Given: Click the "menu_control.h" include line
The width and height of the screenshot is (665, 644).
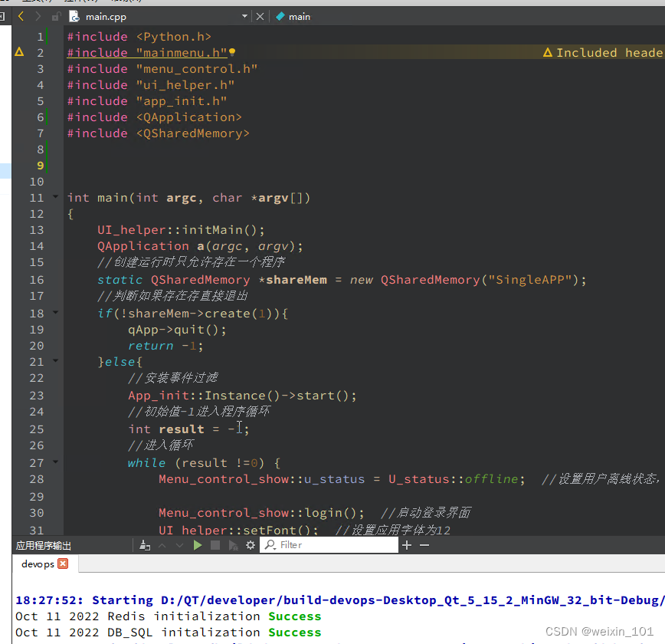Looking at the screenshot, I should click(x=162, y=69).
